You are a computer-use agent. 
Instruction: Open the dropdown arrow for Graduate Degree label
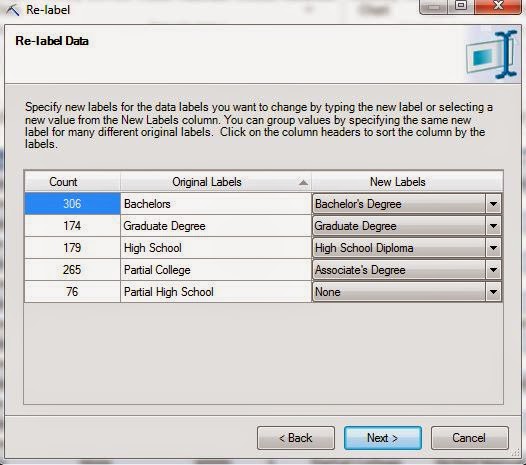coord(493,226)
